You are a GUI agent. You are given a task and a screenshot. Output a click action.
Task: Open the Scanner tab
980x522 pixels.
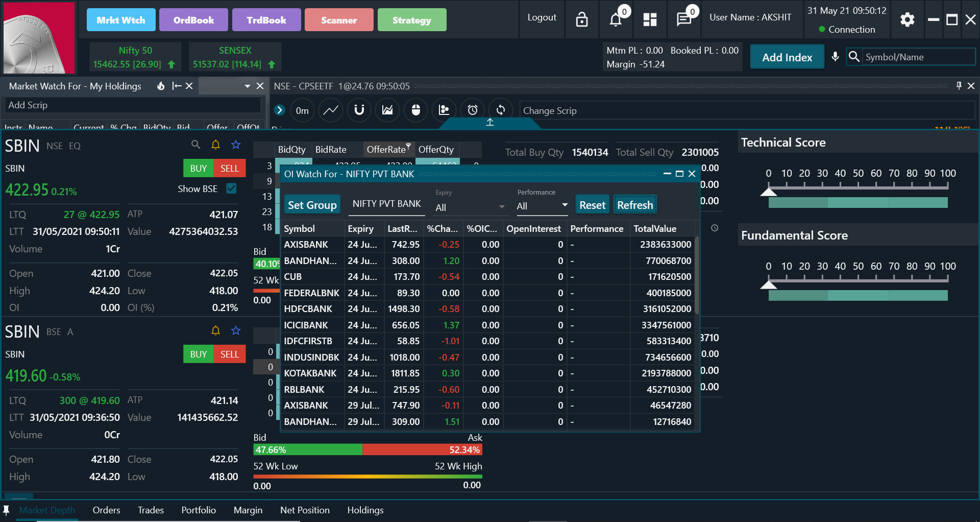pos(339,20)
